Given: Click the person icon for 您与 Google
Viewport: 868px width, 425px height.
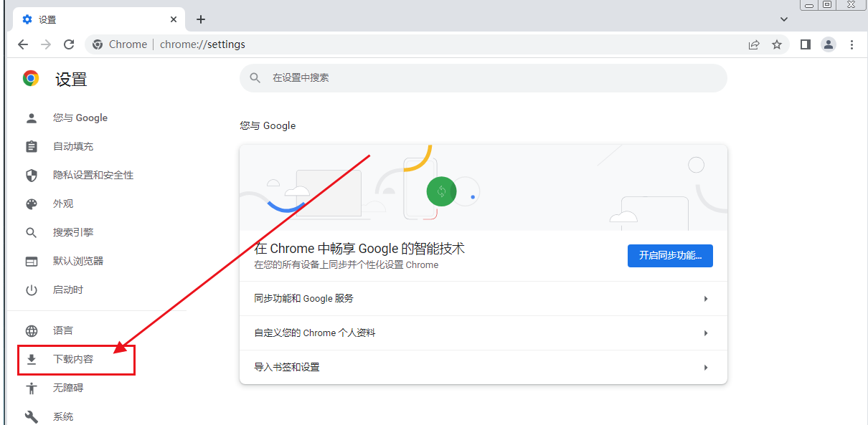Looking at the screenshot, I should pos(31,118).
